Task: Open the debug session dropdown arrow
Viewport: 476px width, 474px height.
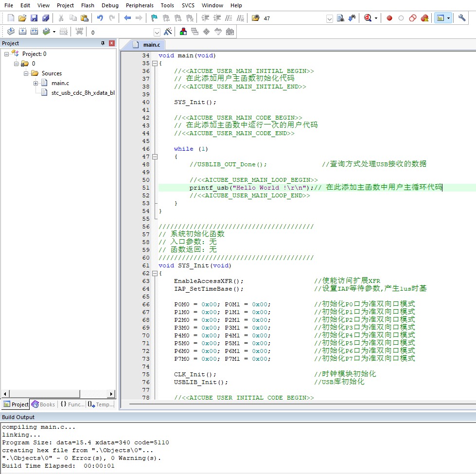Action: pos(376,18)
